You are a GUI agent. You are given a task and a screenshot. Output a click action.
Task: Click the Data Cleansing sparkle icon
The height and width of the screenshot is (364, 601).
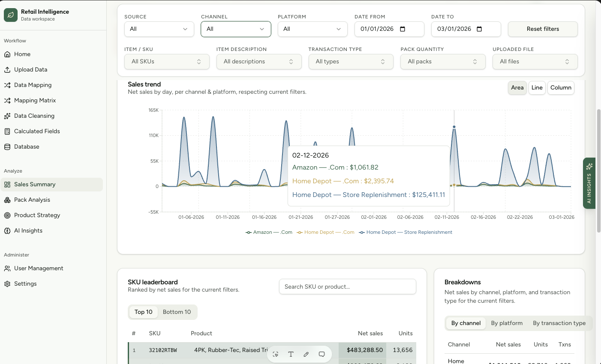point(7,116)
